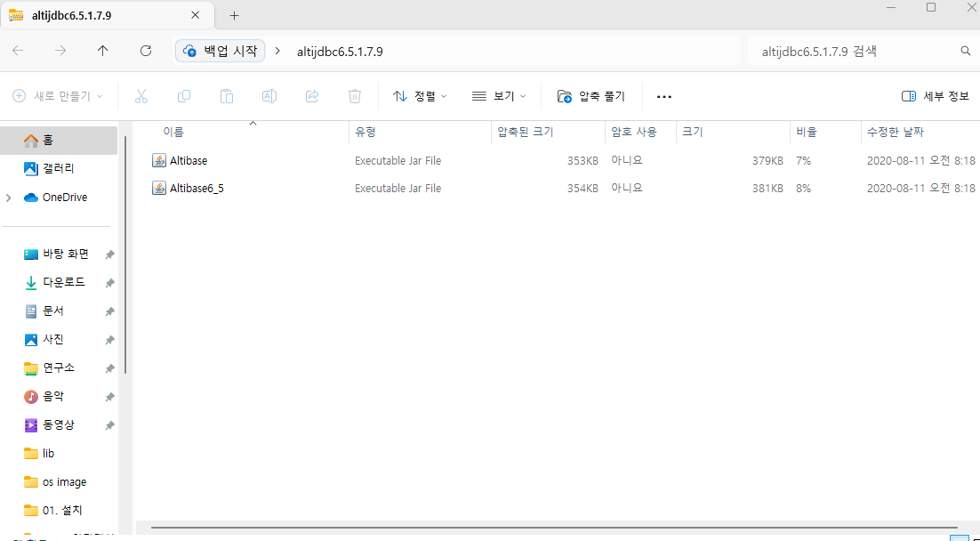Navigate up one folder level

click(103, 52)
